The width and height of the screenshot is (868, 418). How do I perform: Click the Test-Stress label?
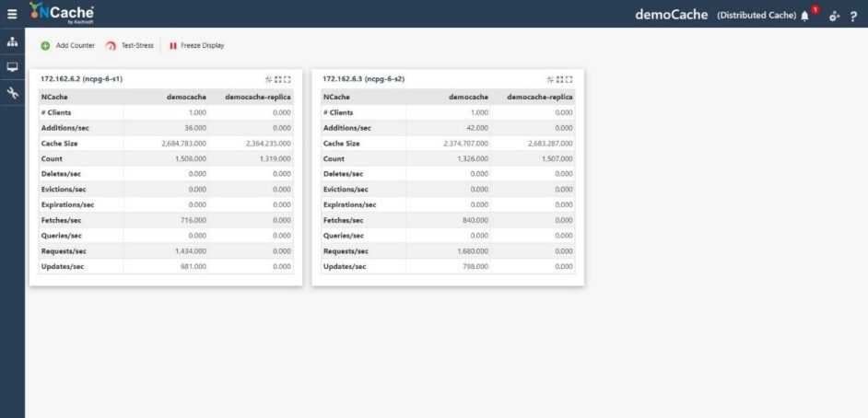pyautogui.click(x=137, y=46)
